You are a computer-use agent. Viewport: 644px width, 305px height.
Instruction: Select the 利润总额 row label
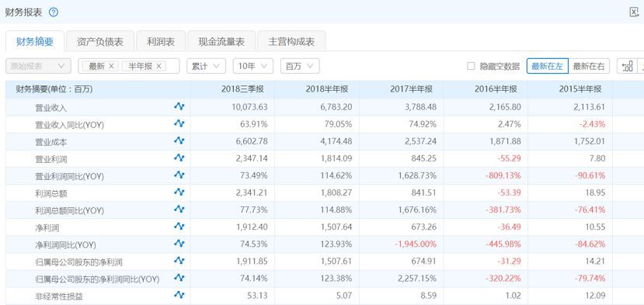(x=51, y=194)
